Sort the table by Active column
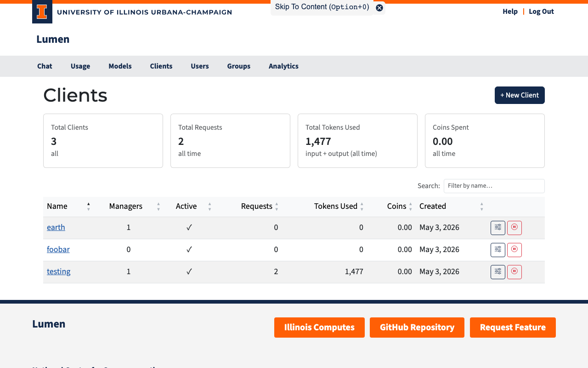 [x=189, y=206]
